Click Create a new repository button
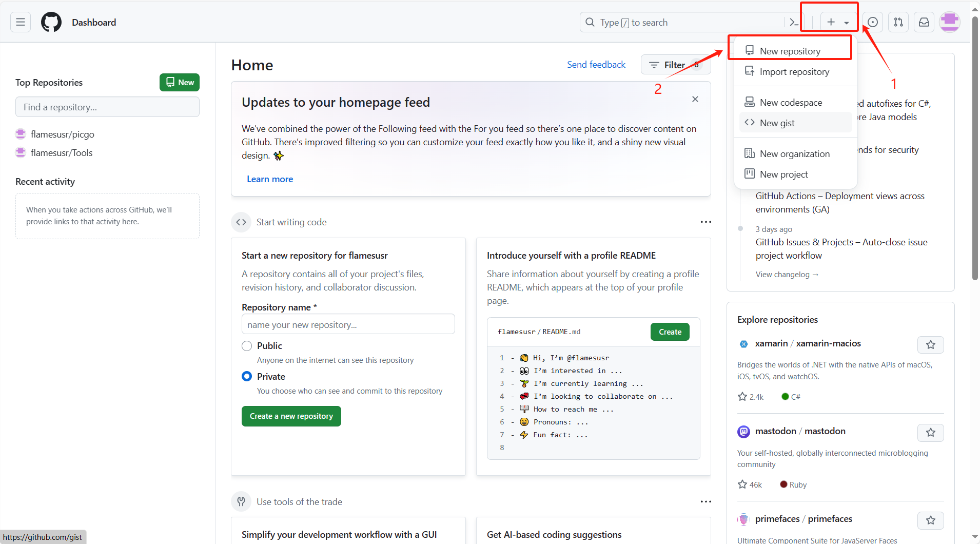 (x=291, y=416)
